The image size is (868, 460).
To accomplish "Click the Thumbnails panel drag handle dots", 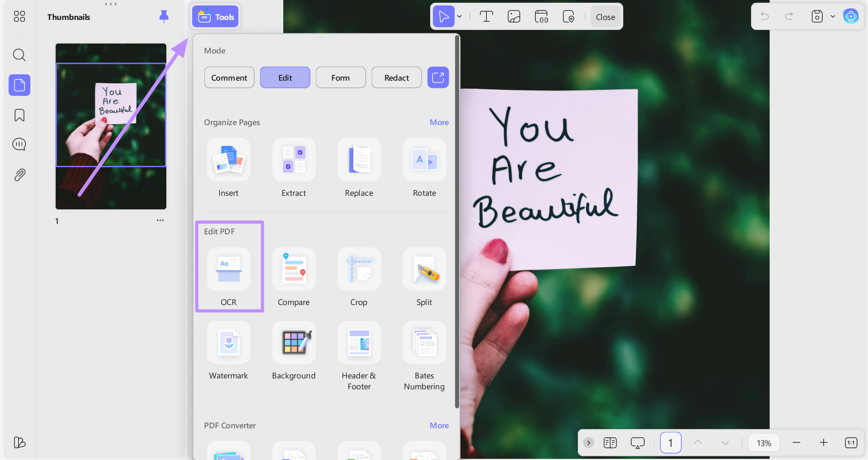I will click(111, 4).
